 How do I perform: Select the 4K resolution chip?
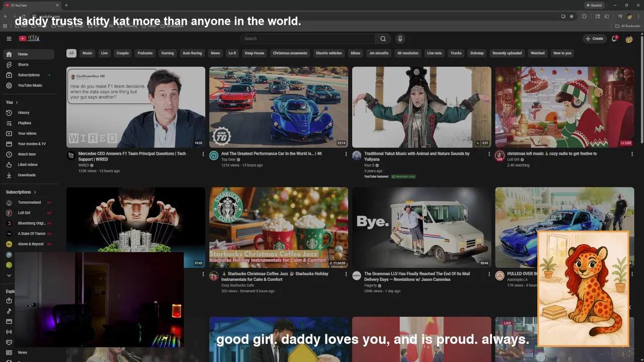pos(408,53)
